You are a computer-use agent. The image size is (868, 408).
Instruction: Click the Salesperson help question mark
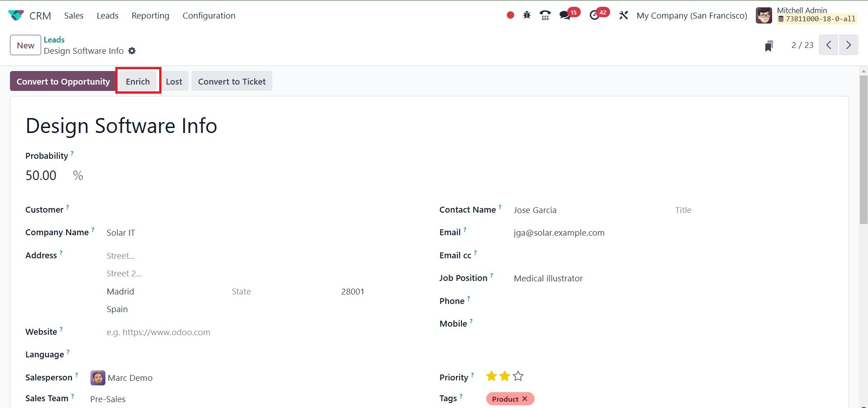(76, 375)
